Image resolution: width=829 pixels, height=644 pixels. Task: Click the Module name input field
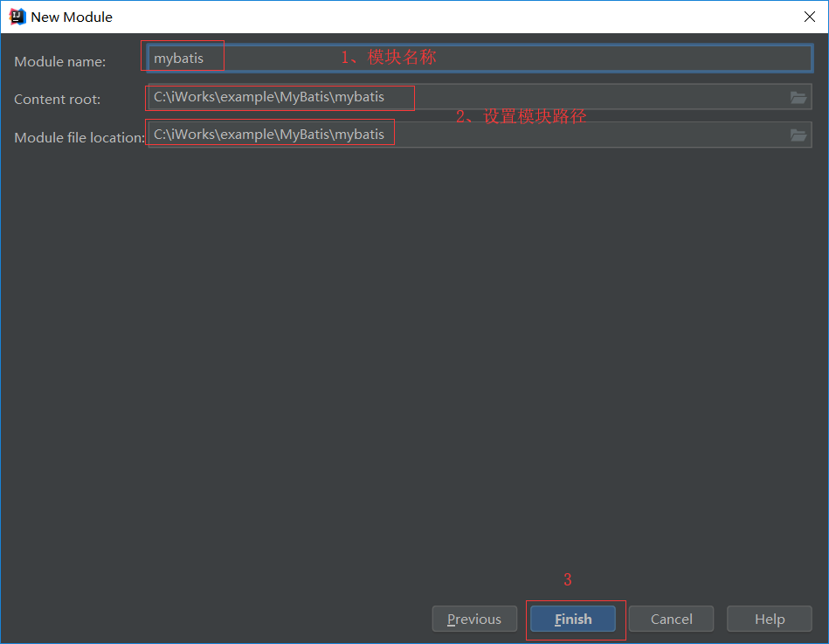(480, 59)
